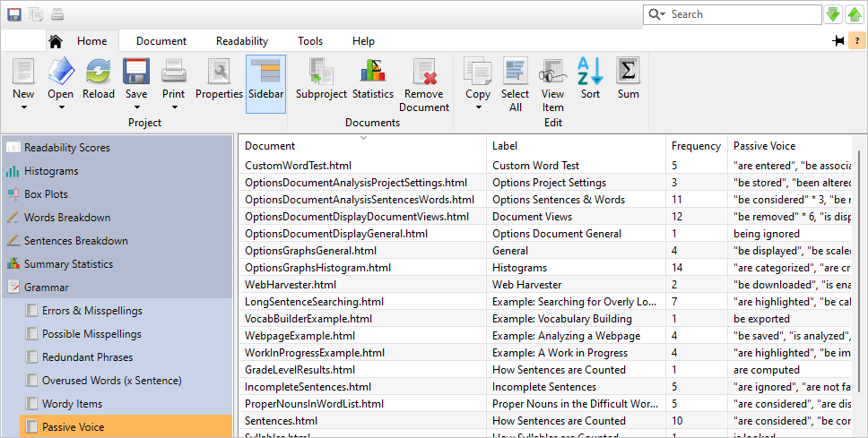Select the WebHarvester.html row

coord(546,285)
